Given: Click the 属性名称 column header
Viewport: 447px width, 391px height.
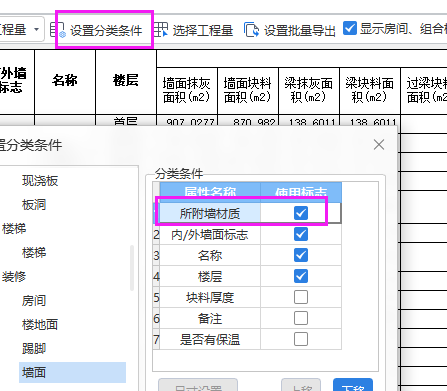Looking at the screenshot, I should point(210,192).
